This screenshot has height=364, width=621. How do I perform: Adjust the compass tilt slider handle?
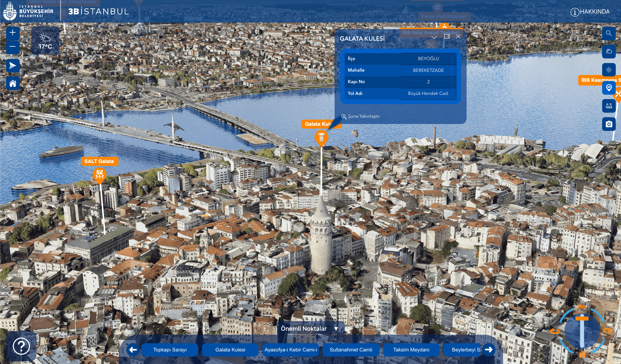click(582, 318)
